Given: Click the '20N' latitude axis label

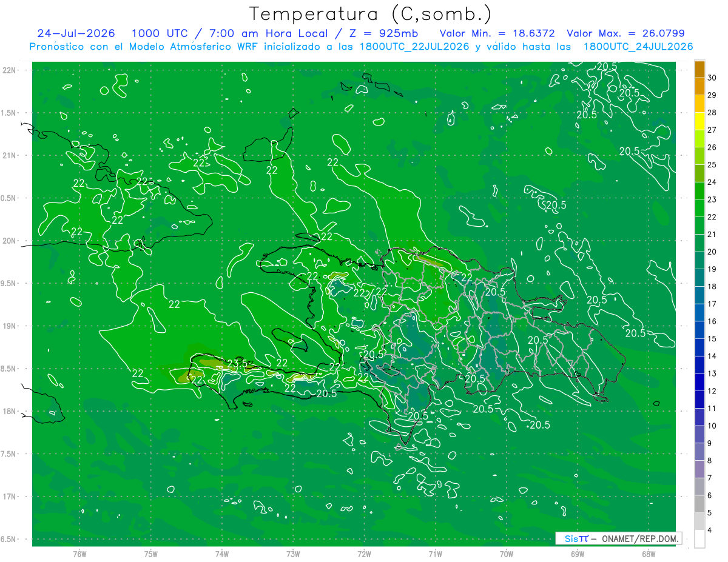Looking at the screenshot, I should point(10,241).
